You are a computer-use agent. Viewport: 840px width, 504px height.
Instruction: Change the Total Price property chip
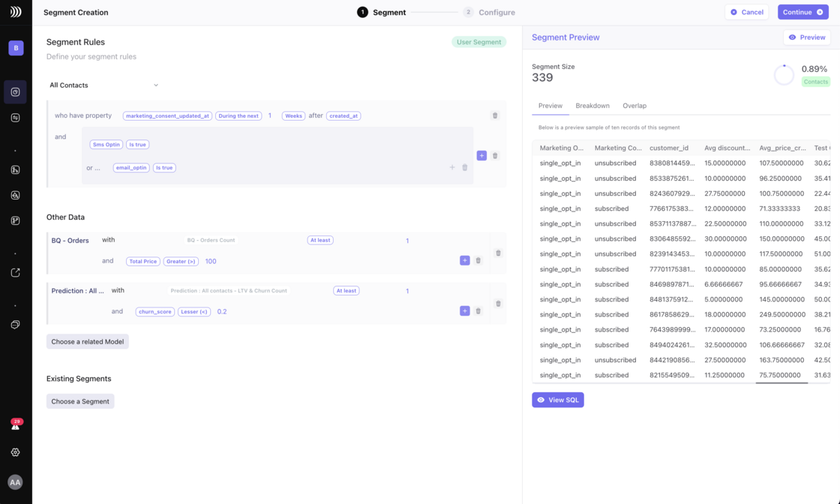[x=143, y=261]
